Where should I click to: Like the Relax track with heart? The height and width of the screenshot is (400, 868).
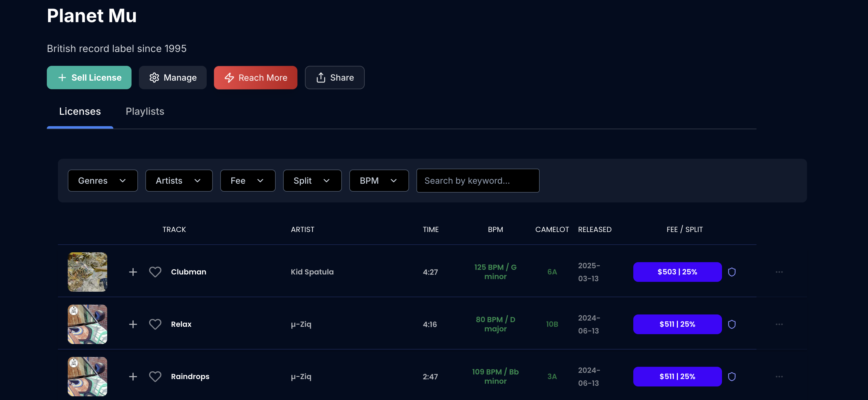155,324
